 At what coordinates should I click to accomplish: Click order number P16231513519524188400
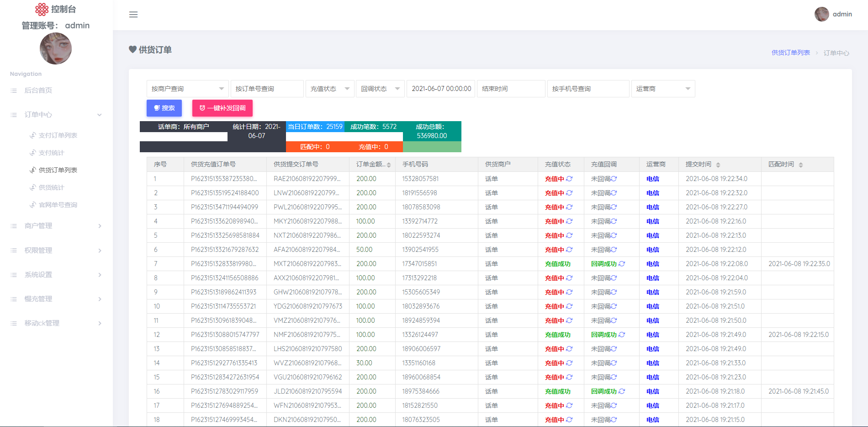[225, 193]
